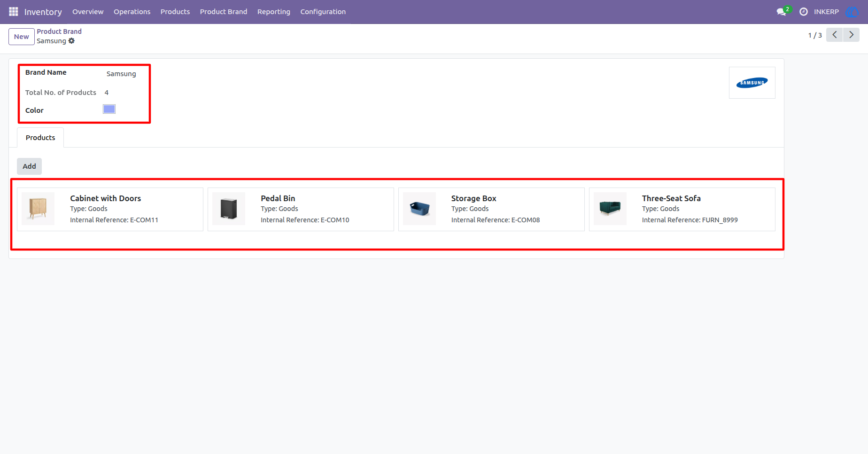
Task: Open the apps grid menu icon
Action: [x=13, y=12]
